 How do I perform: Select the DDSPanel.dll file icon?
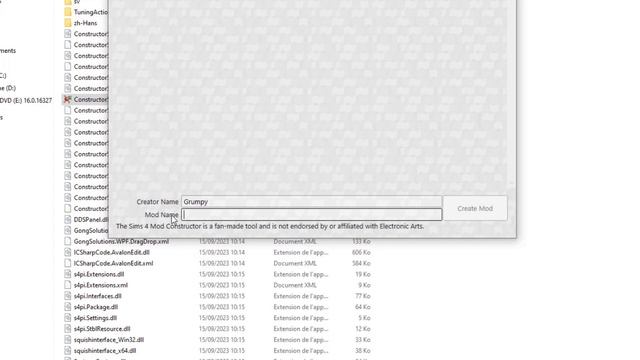[68, 220]
